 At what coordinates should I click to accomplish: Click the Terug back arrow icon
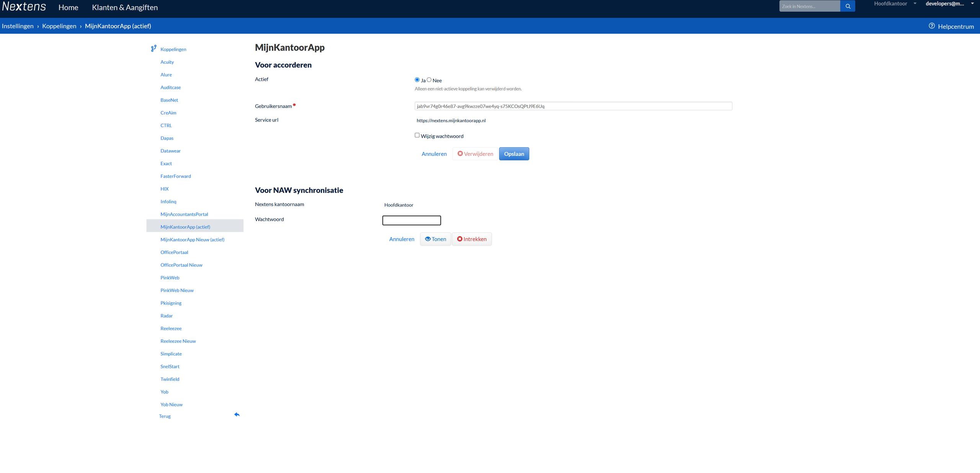pos(237,414)
